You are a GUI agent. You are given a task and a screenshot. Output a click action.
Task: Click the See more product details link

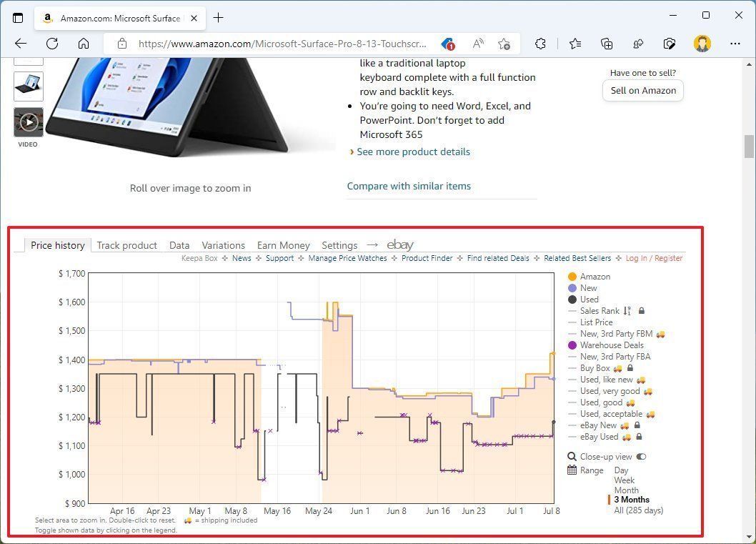click(413, 152)
